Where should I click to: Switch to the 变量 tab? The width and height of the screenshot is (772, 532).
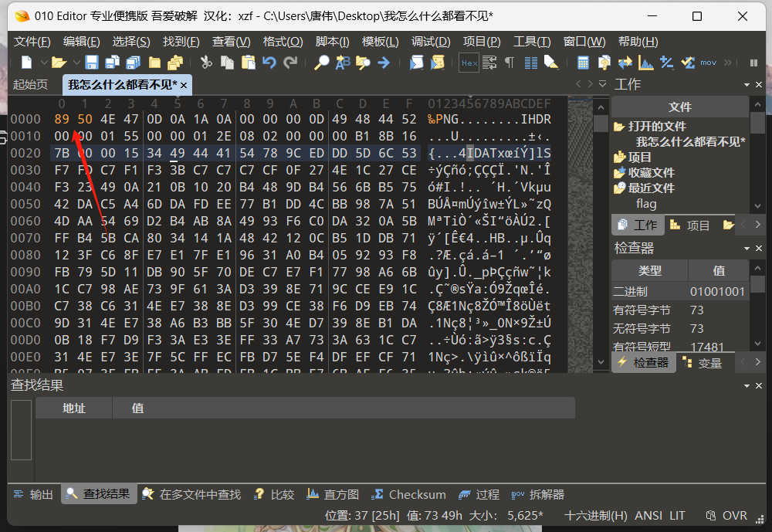point(703,363)
